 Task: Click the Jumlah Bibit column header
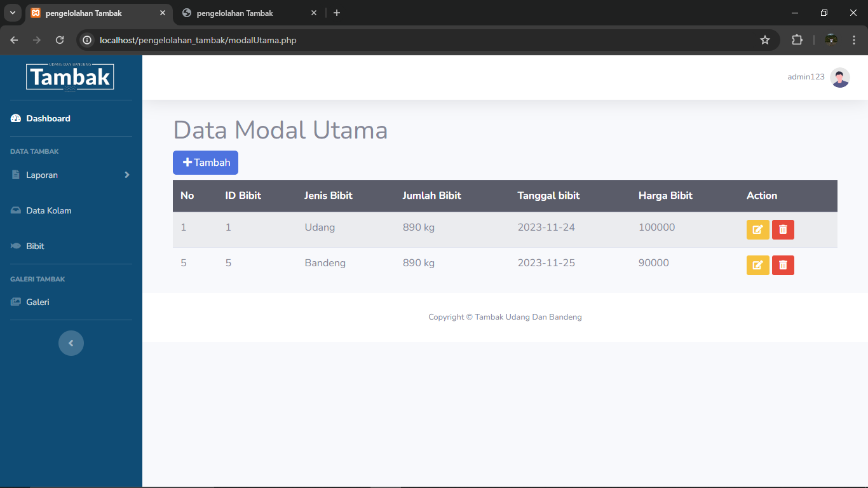click(432, 196)
